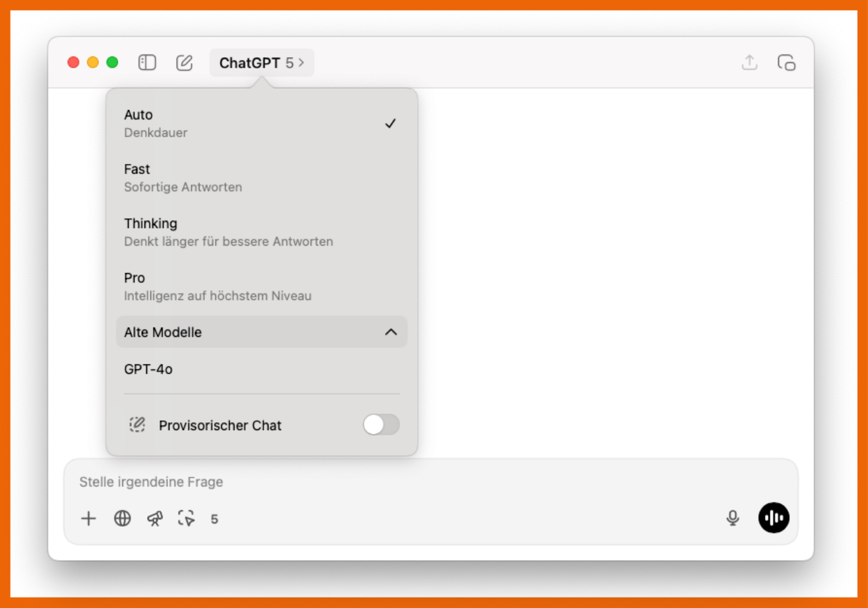Choose Fast for Sofortige Antworten
This screenshot has width=868, height=608.
(261, 178)
